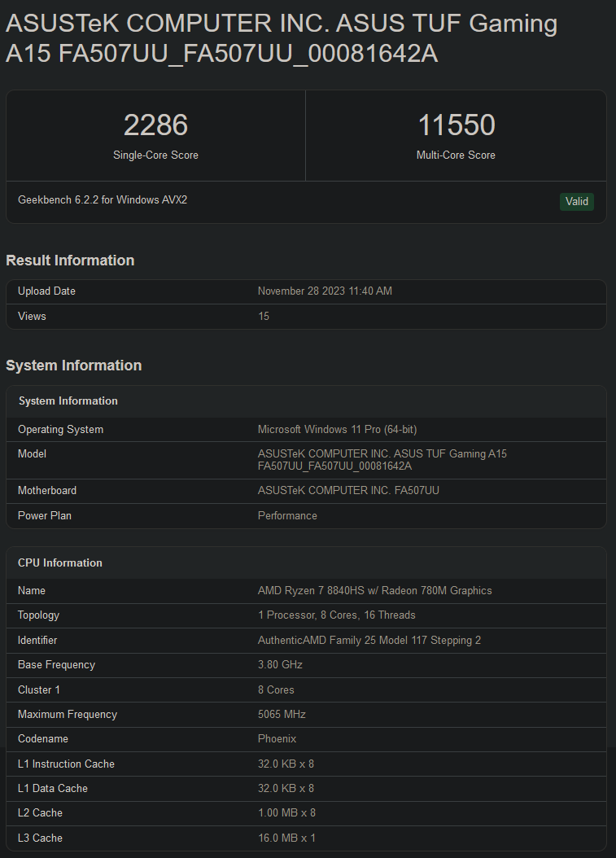Select ASUSTeK COMPUTER INC. FA507UU motherboard value
Screen dimensions: 616x858
click(x=348, y=491)
